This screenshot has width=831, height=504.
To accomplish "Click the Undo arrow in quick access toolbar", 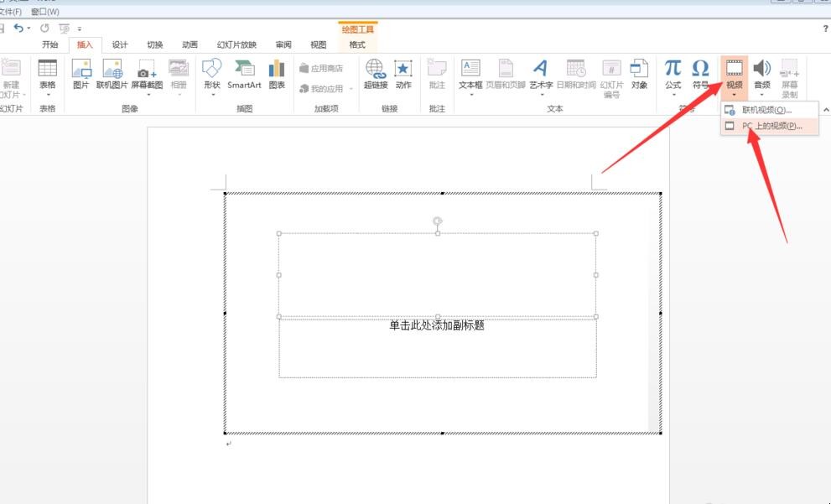I will click(18, 28).
